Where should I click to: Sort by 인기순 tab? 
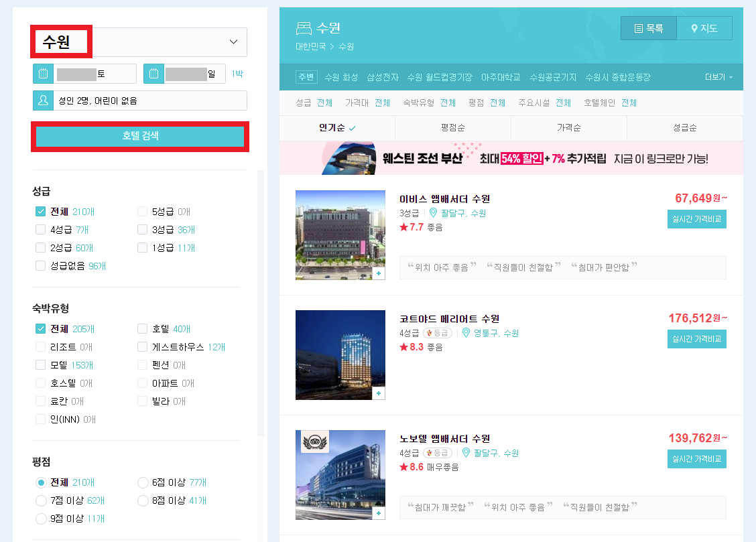tap(337, 128)
